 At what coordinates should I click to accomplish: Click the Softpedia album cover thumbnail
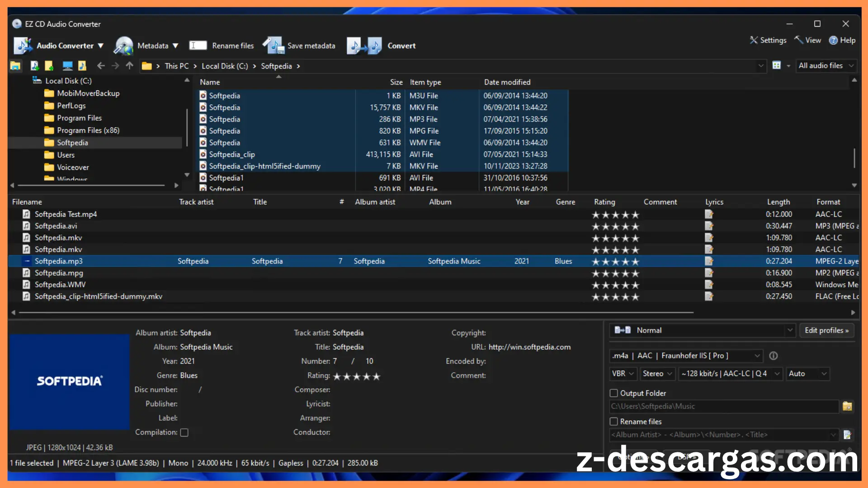pos(69,382)
